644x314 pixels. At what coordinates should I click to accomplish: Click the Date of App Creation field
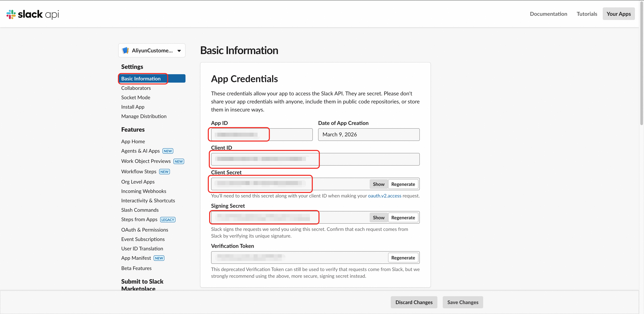(369, 134)
